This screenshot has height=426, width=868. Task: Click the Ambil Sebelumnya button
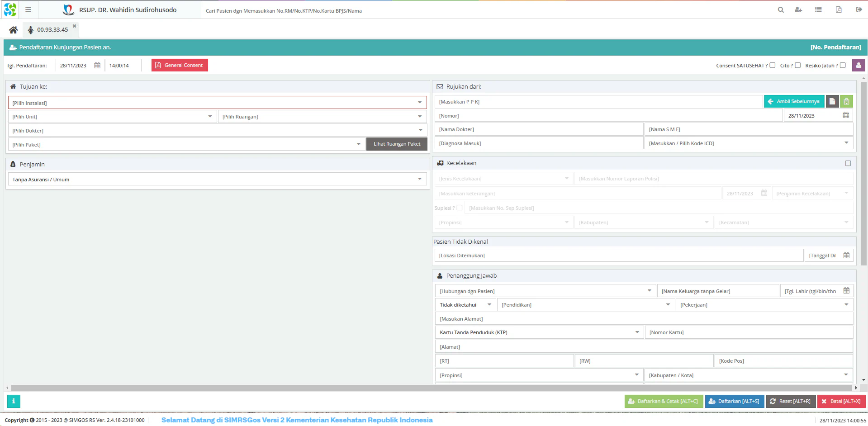pyautogui.click(x=794, y=101)
